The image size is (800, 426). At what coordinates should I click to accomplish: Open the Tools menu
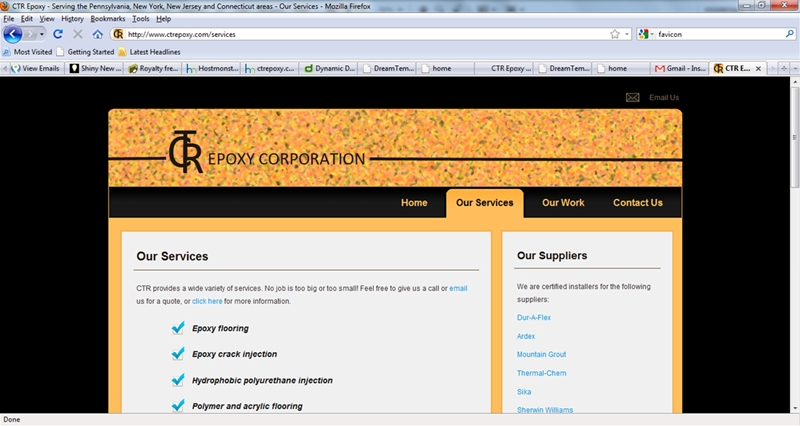(141, 19)
